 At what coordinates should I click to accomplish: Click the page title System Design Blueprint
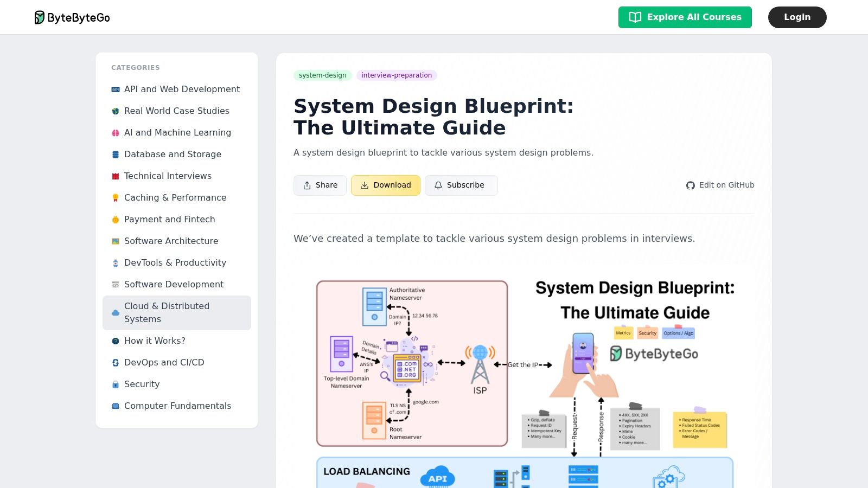coord(433,117)
